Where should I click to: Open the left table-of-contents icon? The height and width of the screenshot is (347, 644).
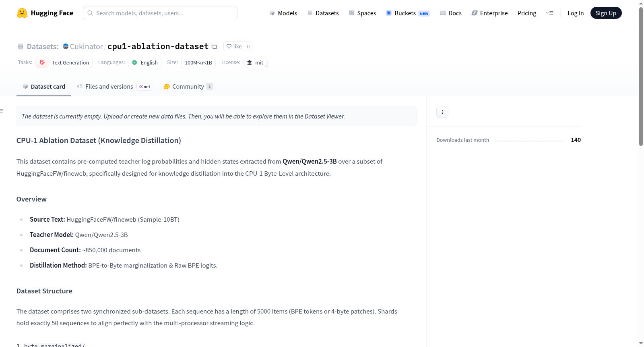(2, 111)
